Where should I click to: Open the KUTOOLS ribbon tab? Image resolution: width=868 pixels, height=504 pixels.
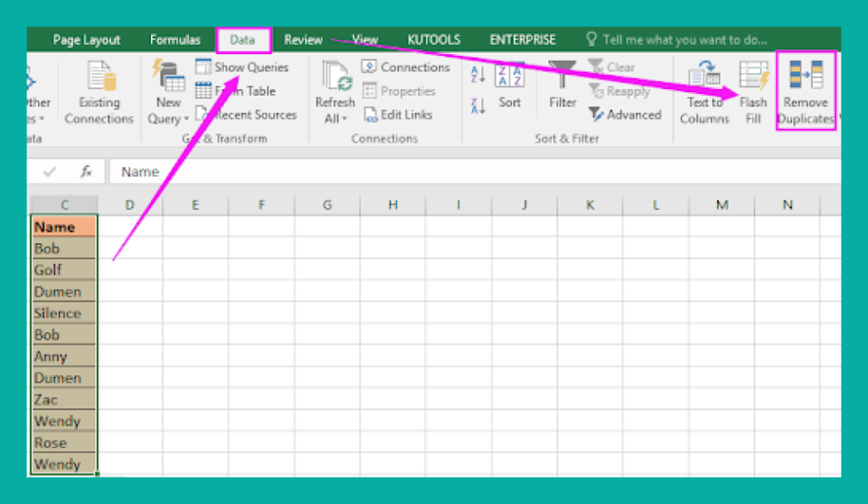click(434, 39)
